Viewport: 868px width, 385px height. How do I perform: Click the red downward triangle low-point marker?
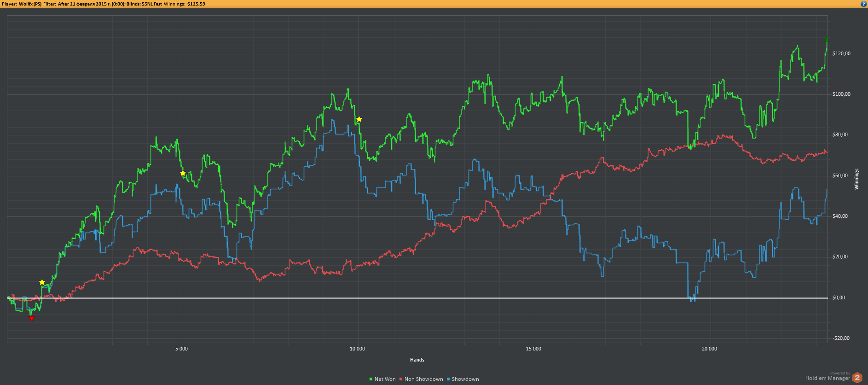tap(31, 318)
